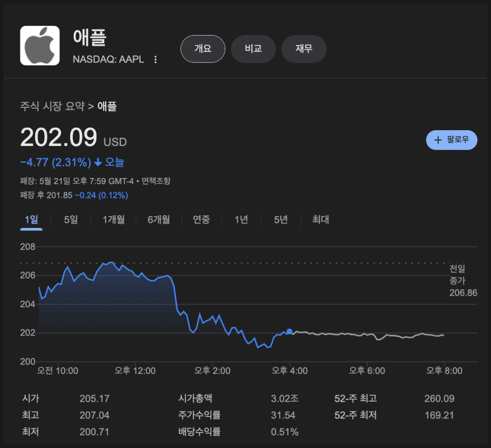Click the 52-주 최저 value 169.21
This screenshot has width=491, height=448.
point(439,415)
